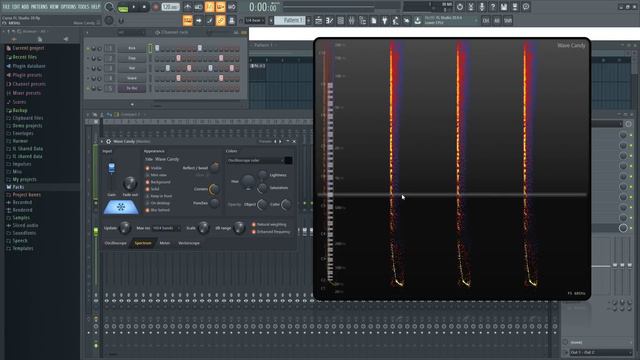Click the Record button in transport

tap(155, 7)
